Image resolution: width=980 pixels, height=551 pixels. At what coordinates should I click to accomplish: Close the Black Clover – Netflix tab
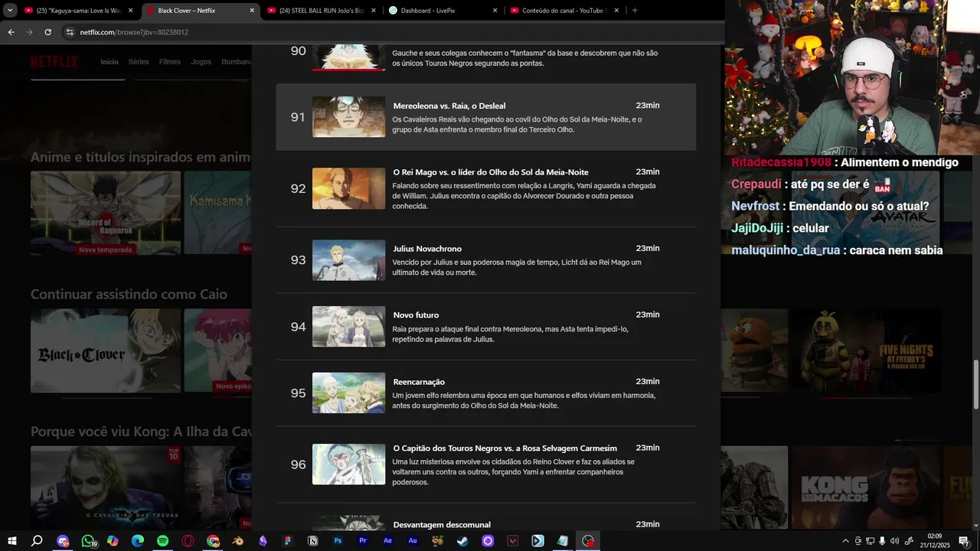pos(252,11)
